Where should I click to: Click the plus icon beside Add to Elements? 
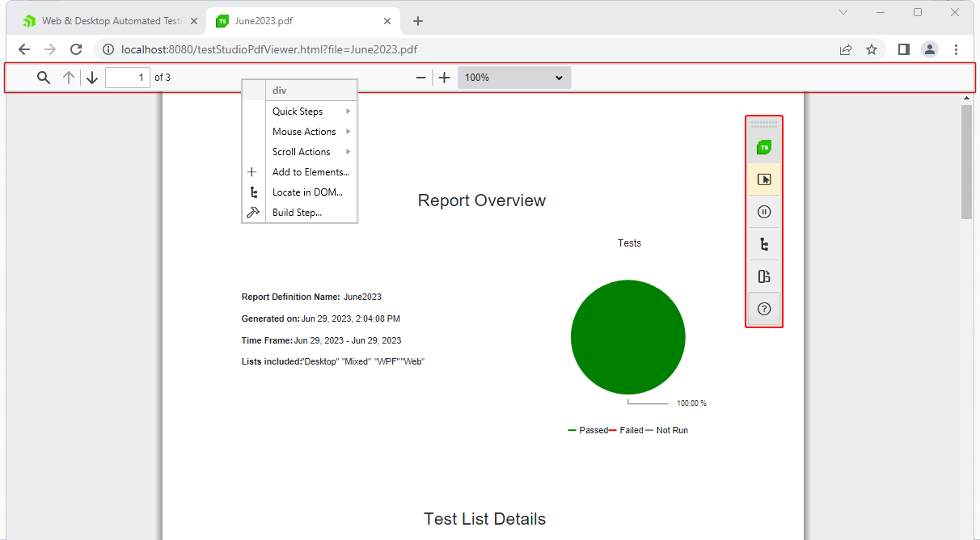[252, 172]
